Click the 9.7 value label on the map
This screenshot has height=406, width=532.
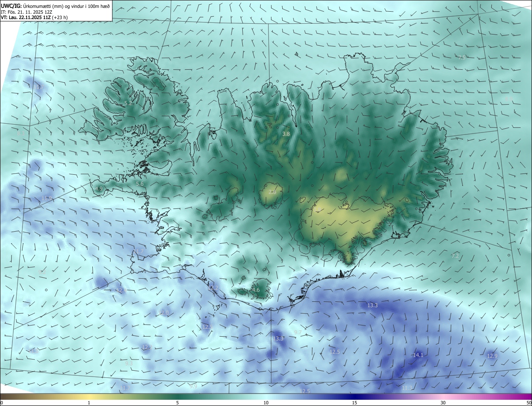(x=298, y=332)
